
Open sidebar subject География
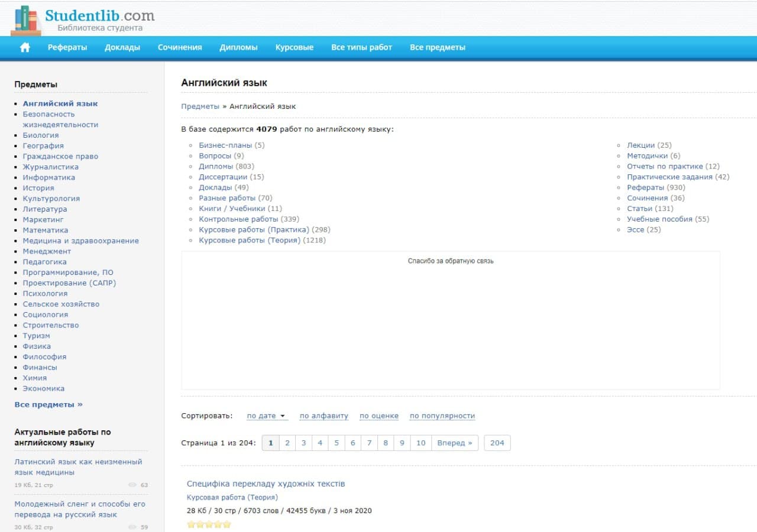(x=43, y=146)
